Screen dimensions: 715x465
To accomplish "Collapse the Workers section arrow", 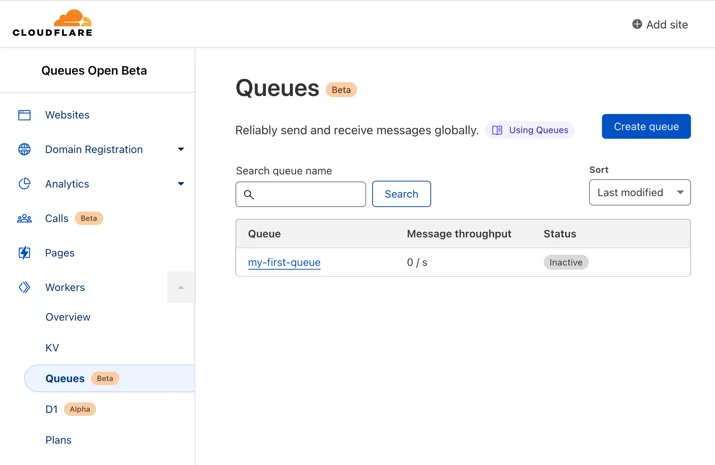I will pyautogui.click(x=181, y=287).
